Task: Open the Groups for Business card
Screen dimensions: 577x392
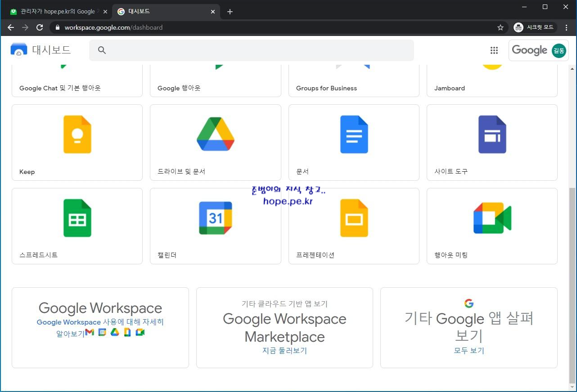Action: pos(354,81)
